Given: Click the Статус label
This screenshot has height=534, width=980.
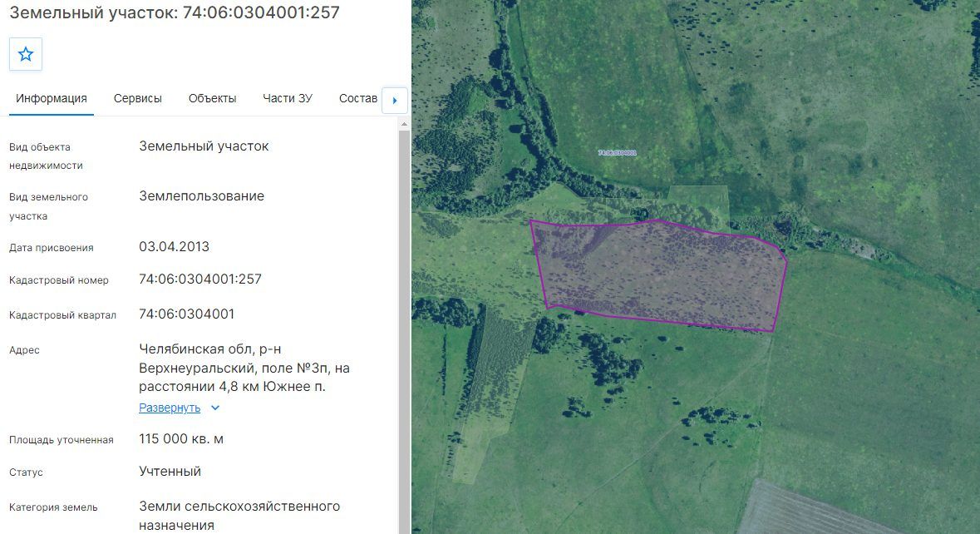Looking at the screenshot, I should (26, 472).
